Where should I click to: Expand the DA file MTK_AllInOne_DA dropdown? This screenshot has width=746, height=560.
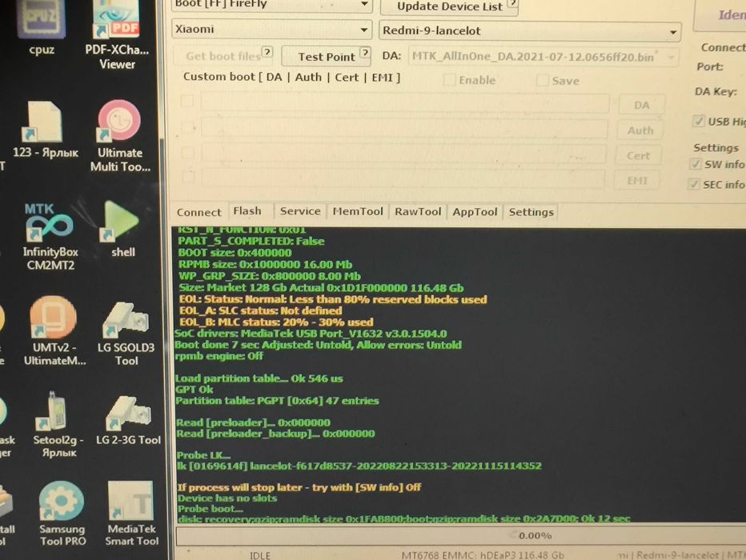pyautogui.click(x=672, y=58)
